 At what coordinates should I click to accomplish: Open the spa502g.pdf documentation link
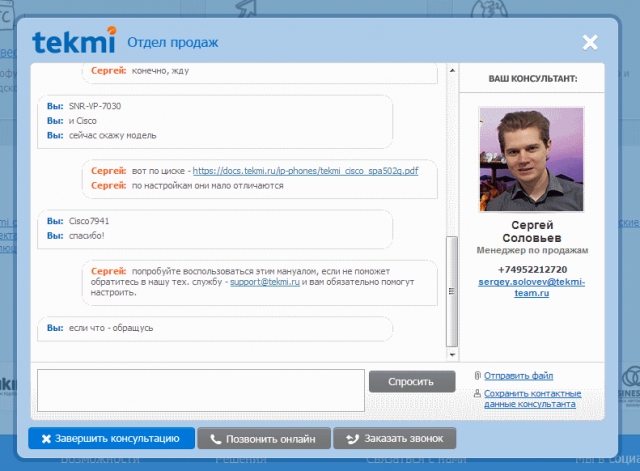305,171
